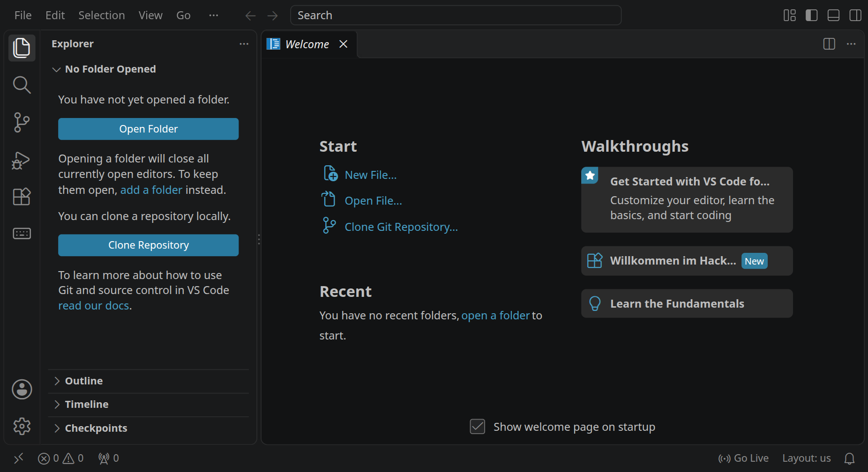Click the ports forwarded status icon
The image size is (868, 472).
pyautogui.click(x=109, y=458)
